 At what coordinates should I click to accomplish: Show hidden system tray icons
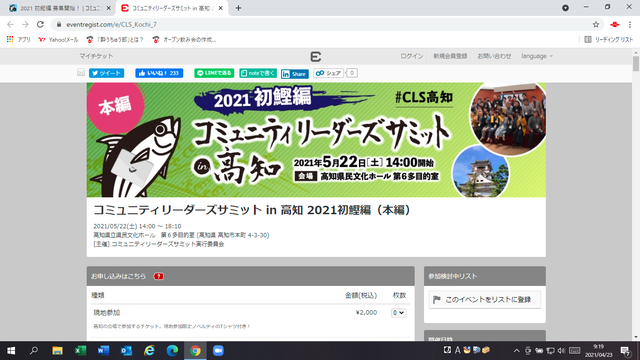516,351
